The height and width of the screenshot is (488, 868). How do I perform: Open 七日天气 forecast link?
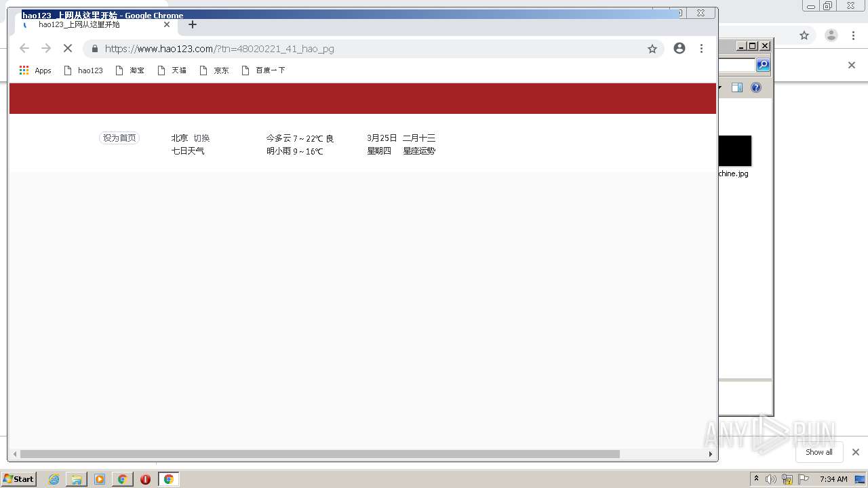pyautogui.click(x=188, y=151)
